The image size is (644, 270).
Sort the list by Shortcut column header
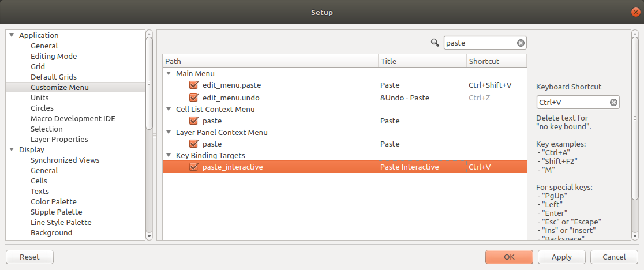tap(496, 61)
